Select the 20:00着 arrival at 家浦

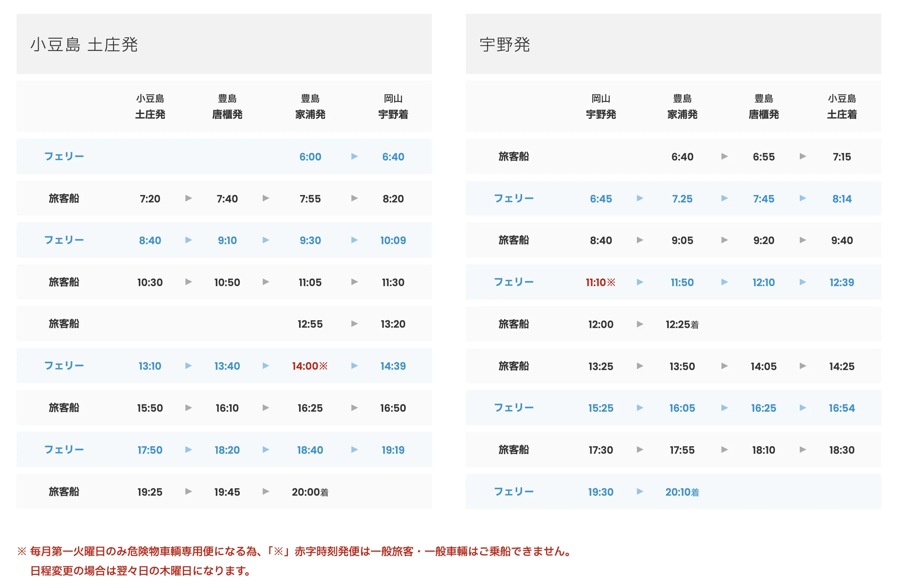pos(310,492)
